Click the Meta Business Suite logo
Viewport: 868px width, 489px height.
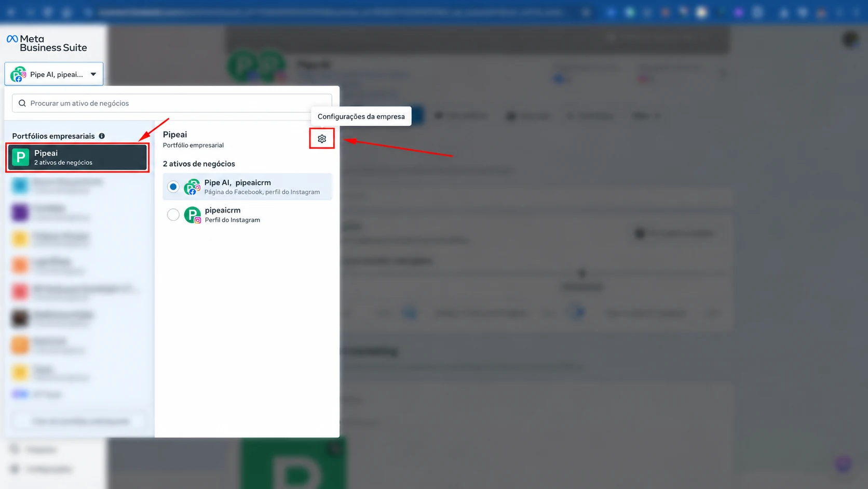[x=47, y=43]
